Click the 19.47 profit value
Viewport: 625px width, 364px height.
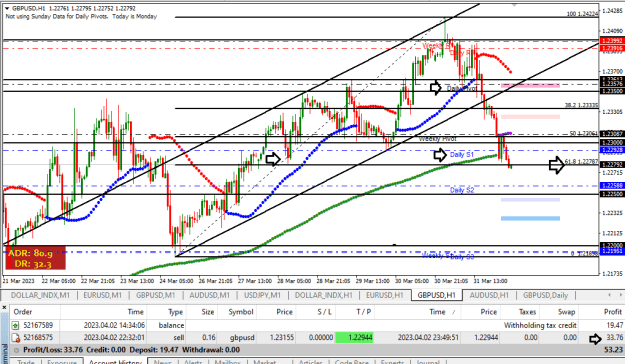coord(615,326)
